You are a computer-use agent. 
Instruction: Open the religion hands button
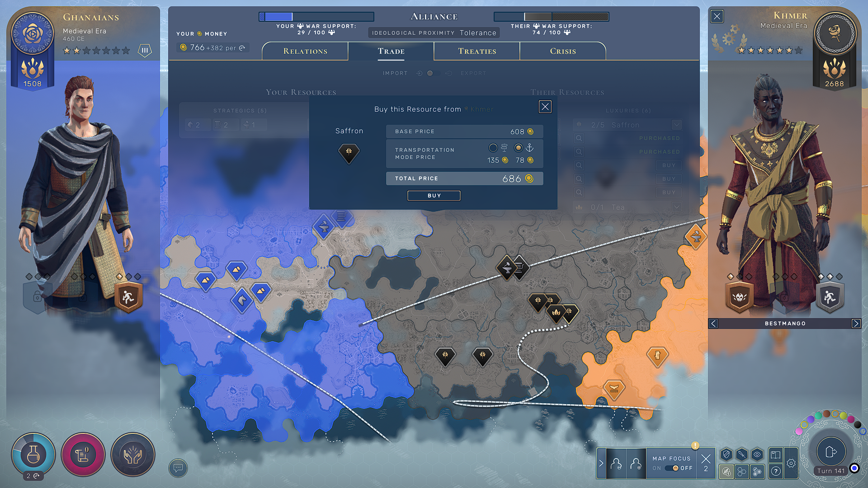(133, 454)
